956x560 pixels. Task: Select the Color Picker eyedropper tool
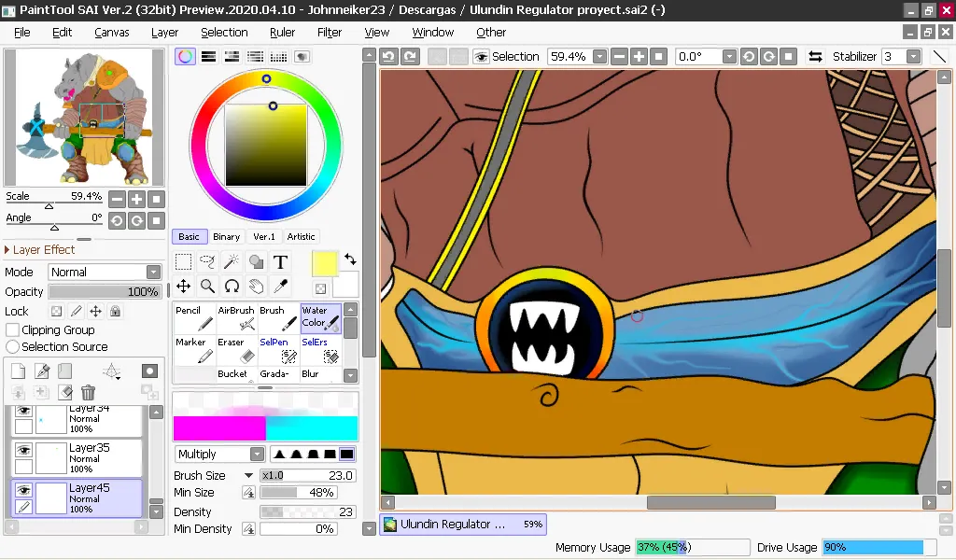280,287
